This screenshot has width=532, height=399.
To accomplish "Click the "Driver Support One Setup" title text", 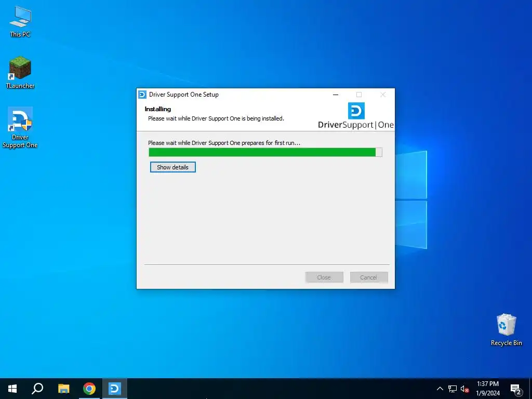I will [184, 95].
